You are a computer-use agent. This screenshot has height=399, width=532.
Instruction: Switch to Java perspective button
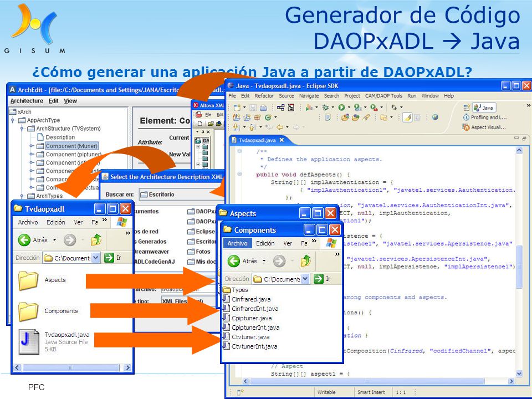tap(484, 108)
